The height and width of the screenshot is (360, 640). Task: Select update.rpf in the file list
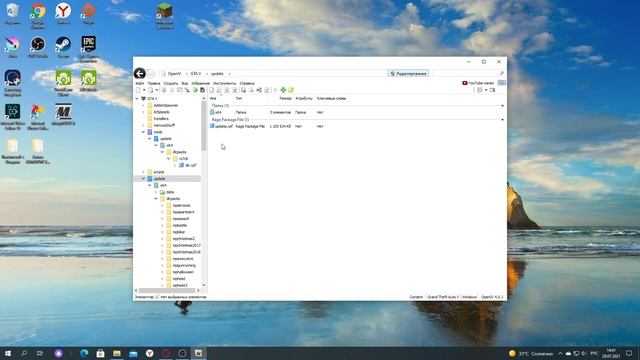click(221, 126)
